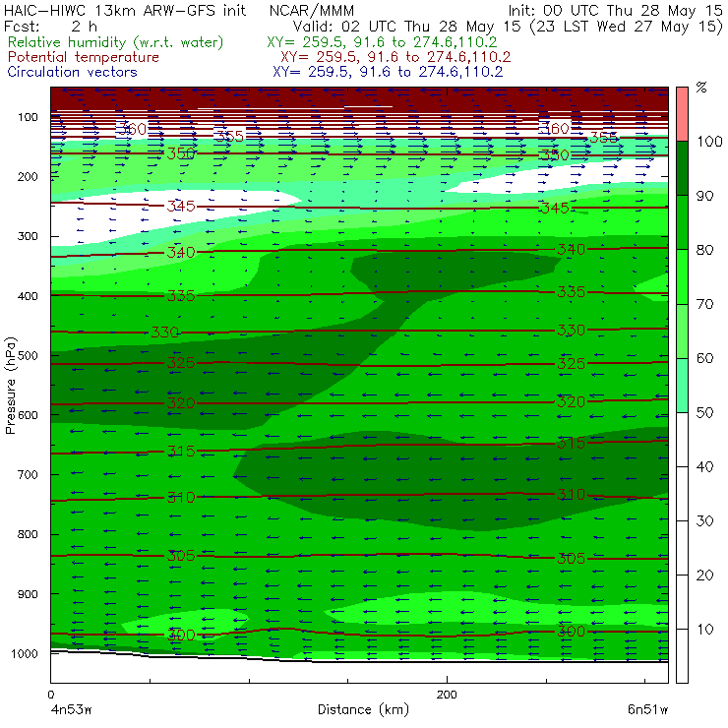Viewport: 728px width, 728px height.
Task: Click the '100' colorbar value label
Action: (x=709, y=141)
